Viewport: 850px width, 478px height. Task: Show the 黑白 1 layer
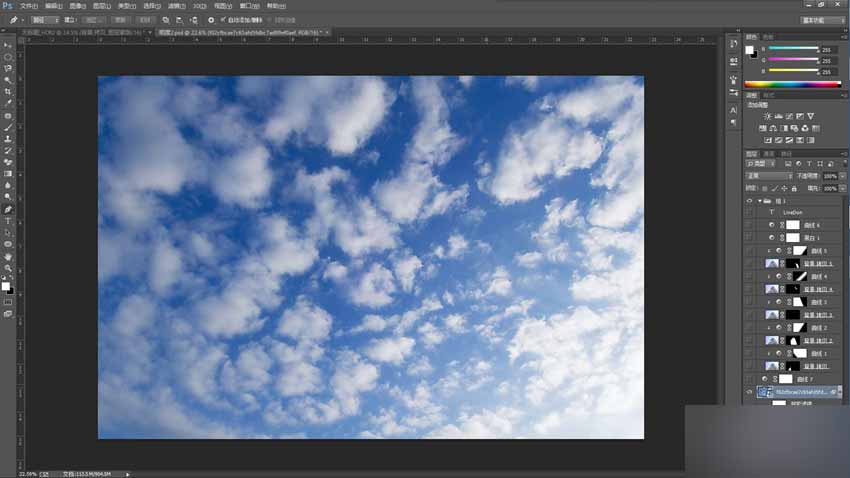(749, 238)
